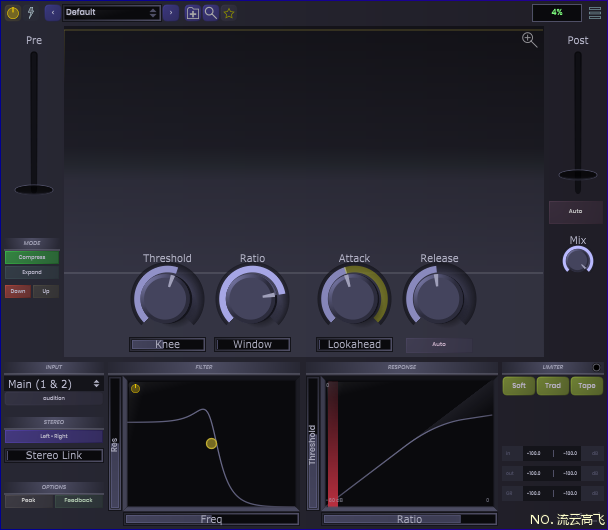Toggle Feedback option
Image resolution: width=608 pixels, height=530 pixels.
[79, 501]
